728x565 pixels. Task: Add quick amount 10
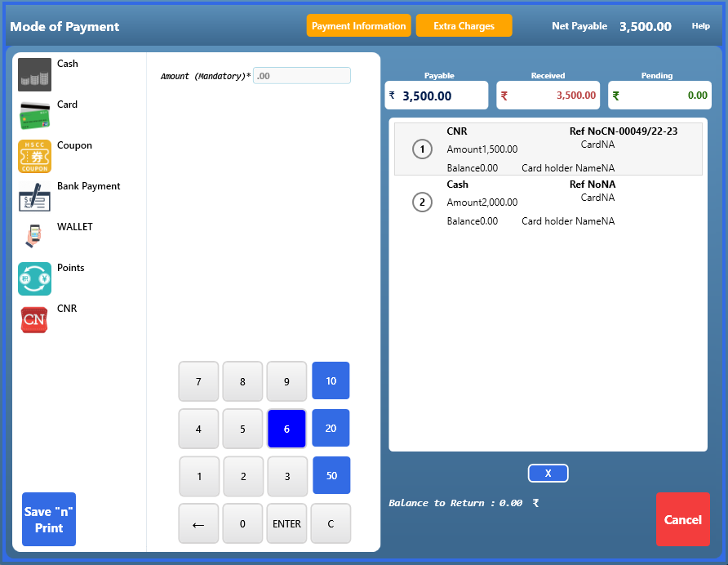[331, 381]
